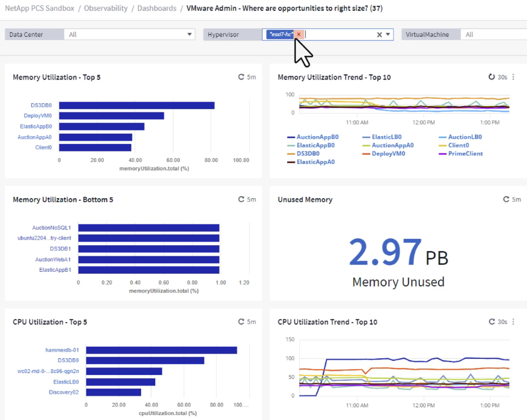The width and height of the screenshot is (527, 420).
Task: Refresh the CPU Utilization Top 5 widget
Action: pos(241,322)
